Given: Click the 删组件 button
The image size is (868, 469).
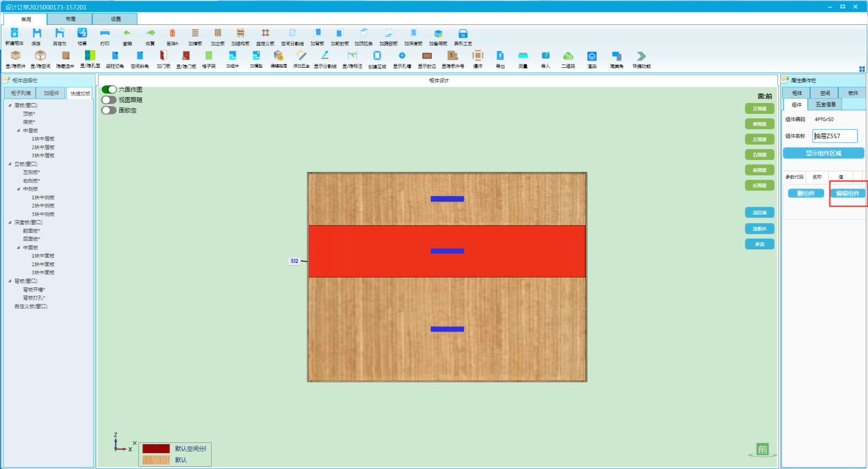Looking at the screenshot, I should click(x=806, y=194).
